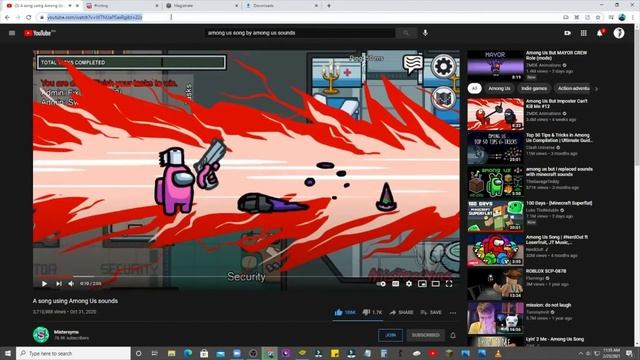Click the YouTube search input field
This screenshot has width=640, height=360.
point(300,33)
